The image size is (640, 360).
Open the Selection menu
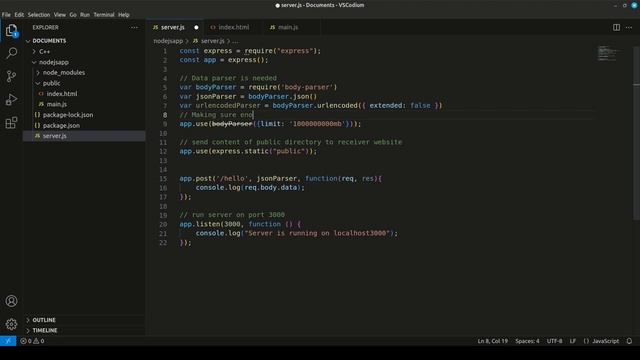[39, 15]
